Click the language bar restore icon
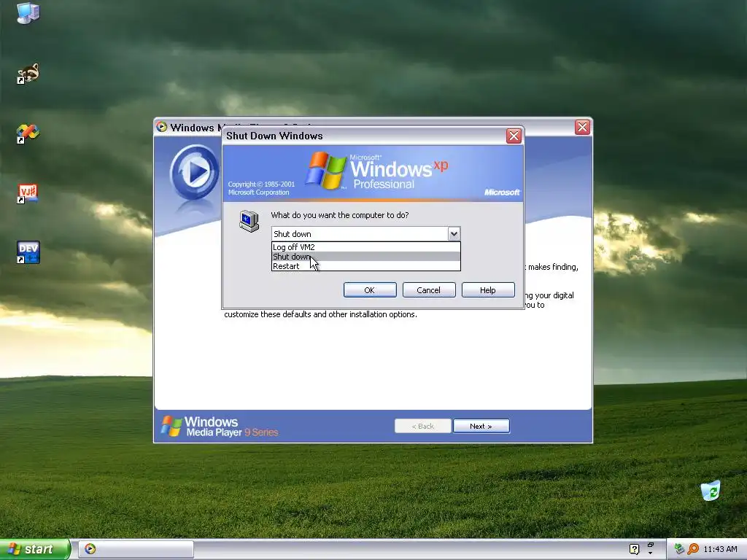This screenshot has width=747, height=560. click(651, 545)
